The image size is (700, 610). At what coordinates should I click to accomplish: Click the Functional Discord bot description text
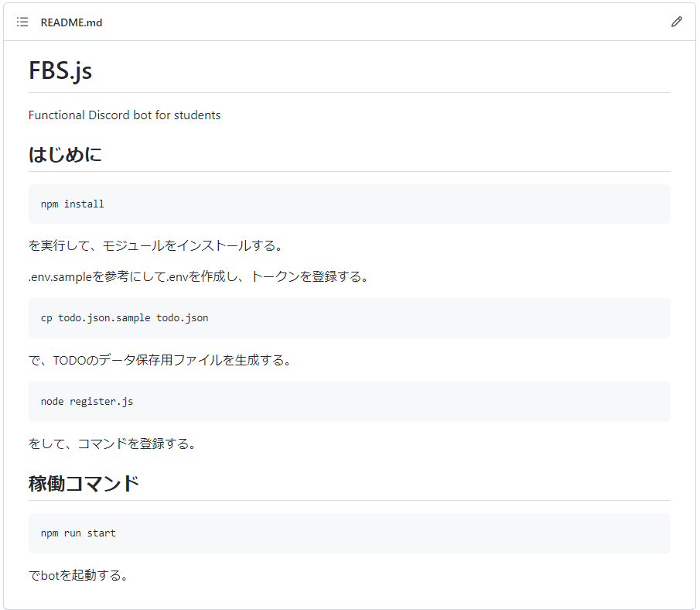(124, 115)
